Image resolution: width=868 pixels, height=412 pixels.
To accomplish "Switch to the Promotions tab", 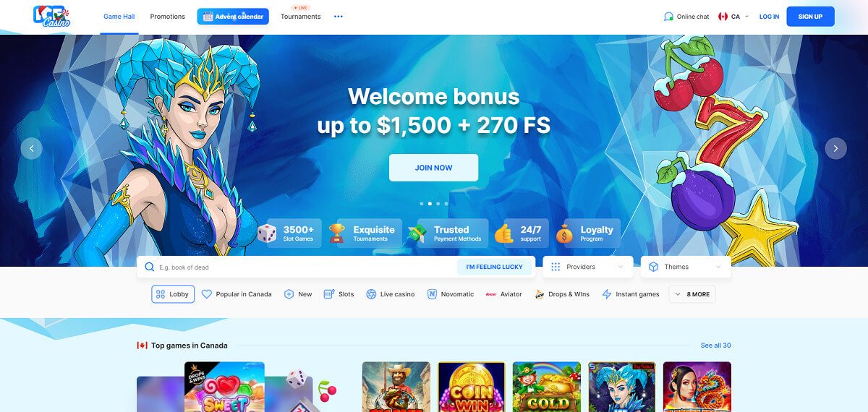I will [168, 17].
